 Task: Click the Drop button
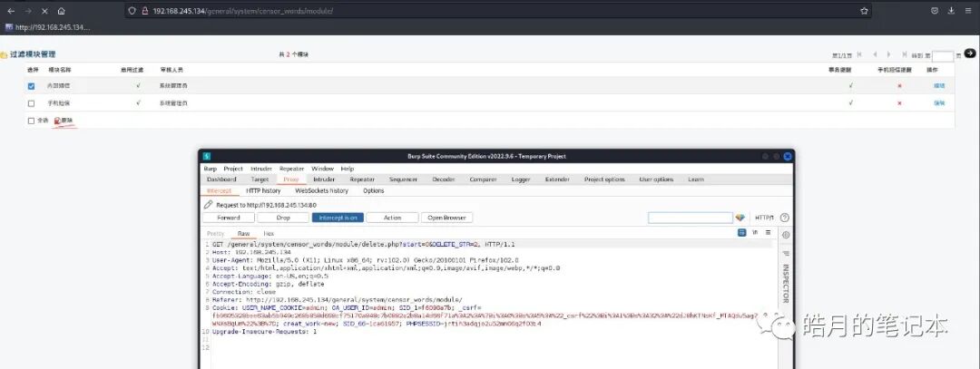[283, 218]
